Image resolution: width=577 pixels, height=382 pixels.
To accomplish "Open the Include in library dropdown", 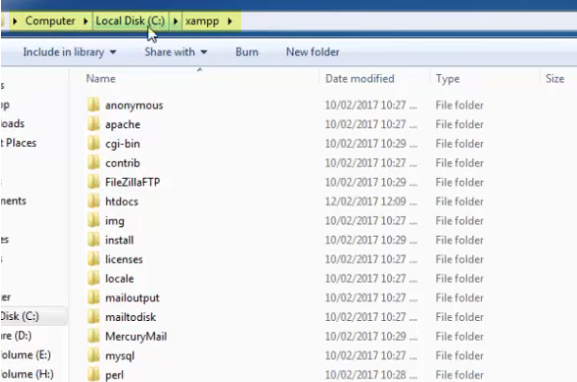I will tap(70, 52).
